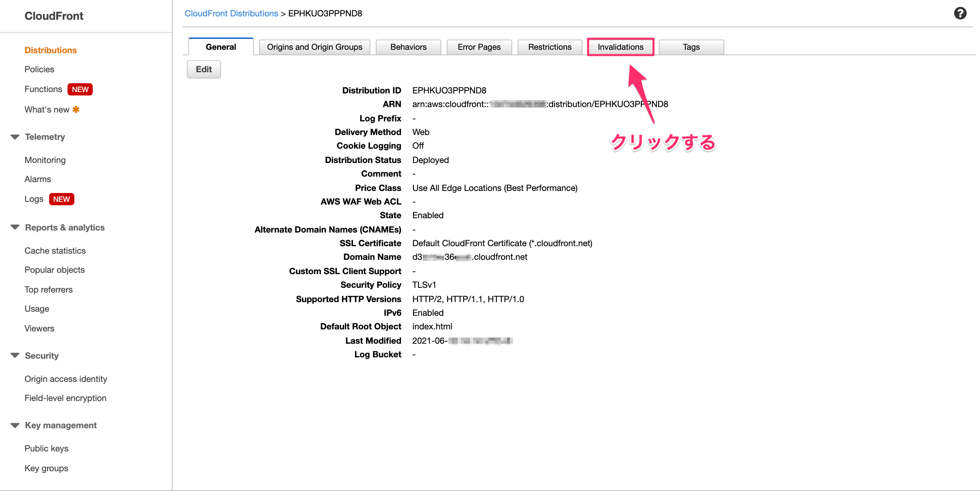Select the Distribution ID value EPHKUO3PPPND8
The image size is (980, 491).
coord(449,90)
